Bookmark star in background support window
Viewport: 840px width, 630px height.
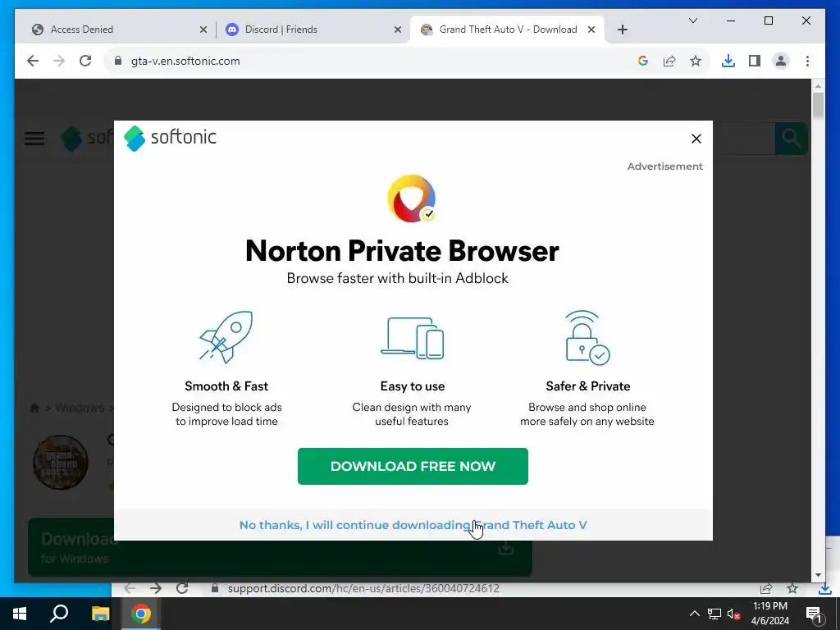pos(792,588)
